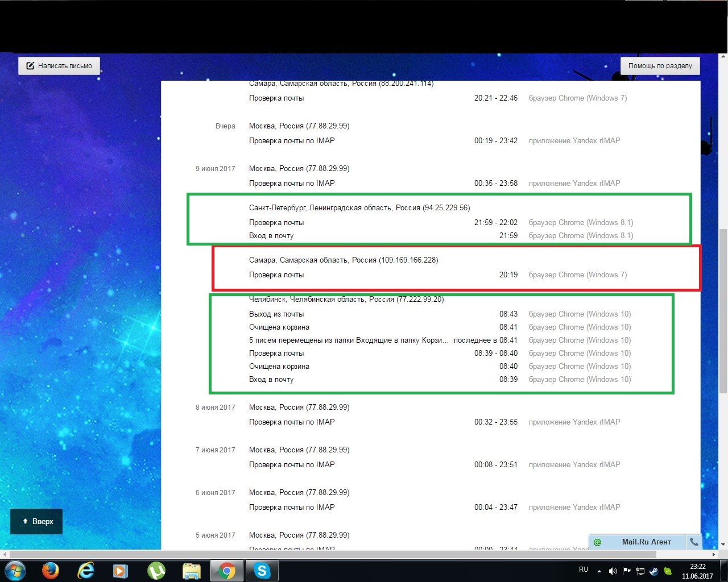This screenshot has width=728, height=582.
Task: Launch Firefox from the taskbar
Action: (x=51, y=571)
